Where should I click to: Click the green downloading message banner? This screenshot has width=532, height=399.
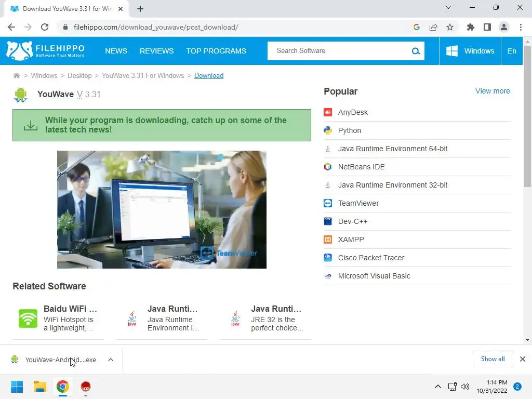coord(162,125)
